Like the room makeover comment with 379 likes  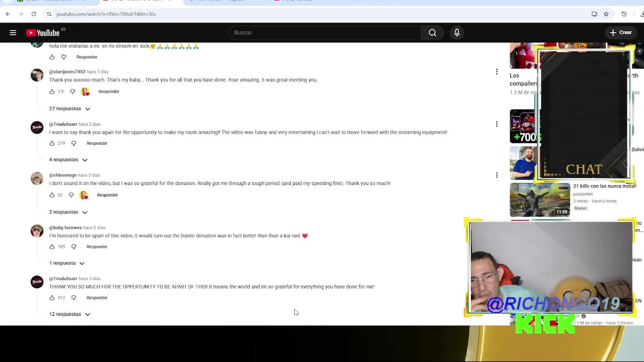[x=52, y=143]
